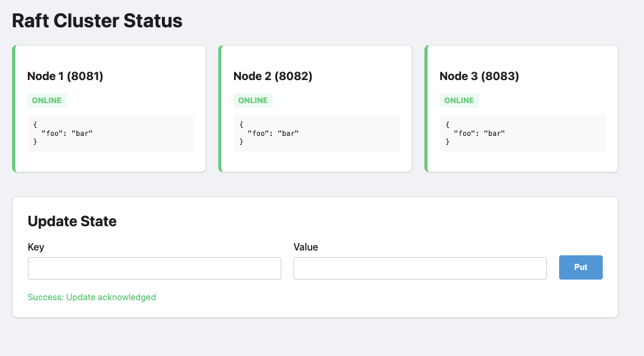The image size is (644, 356).
Task: Select the Node 1 (8081) heading
Action: pos(65,76)
